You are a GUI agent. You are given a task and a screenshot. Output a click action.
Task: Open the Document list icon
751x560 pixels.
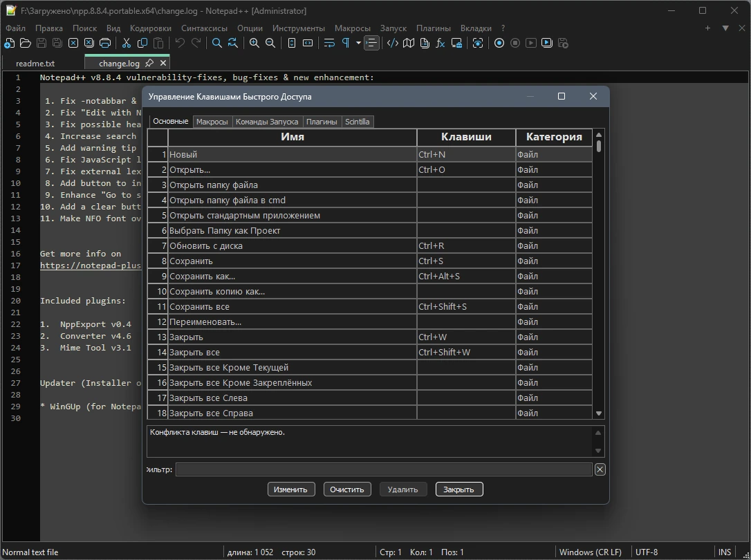(425, 43)
